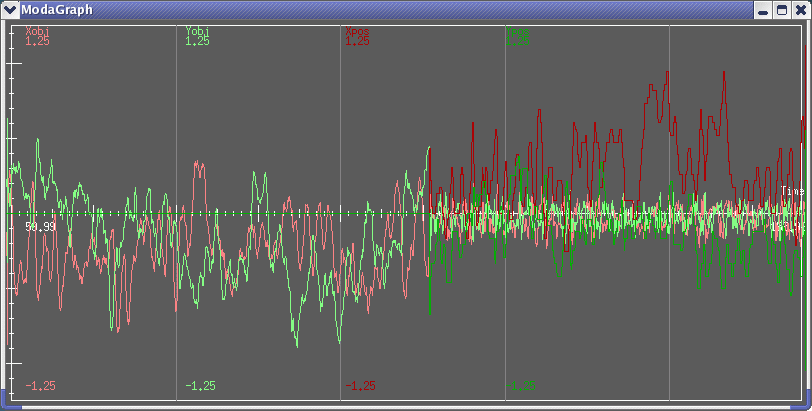Open the ModaGraph window menu arrow
The image size is (812, 411).
[x=10, y=10]
